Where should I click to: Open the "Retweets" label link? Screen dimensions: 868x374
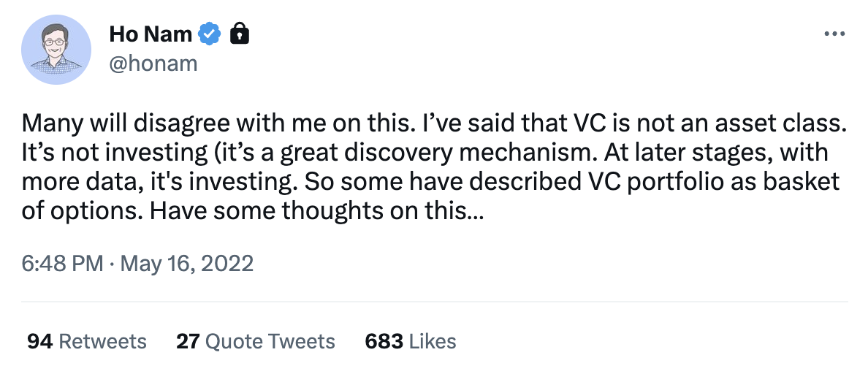click(x=102, y=341)
